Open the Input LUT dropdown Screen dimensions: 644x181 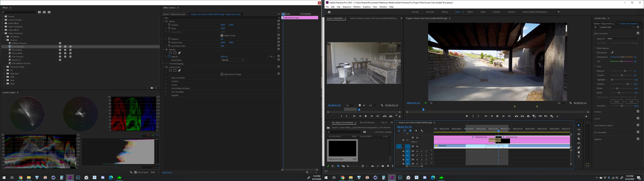[623, 39]
